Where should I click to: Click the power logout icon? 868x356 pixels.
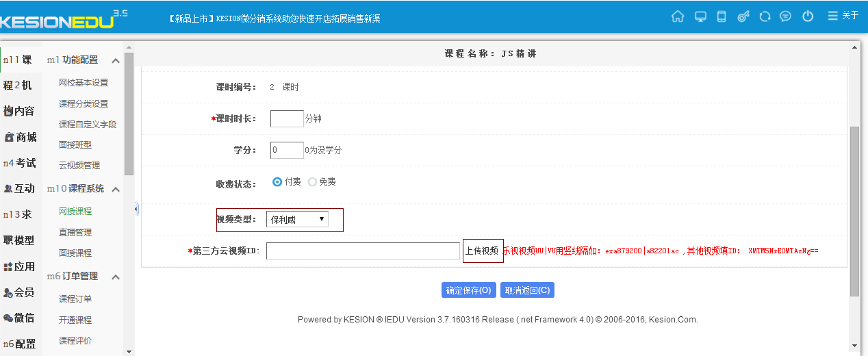808,16
